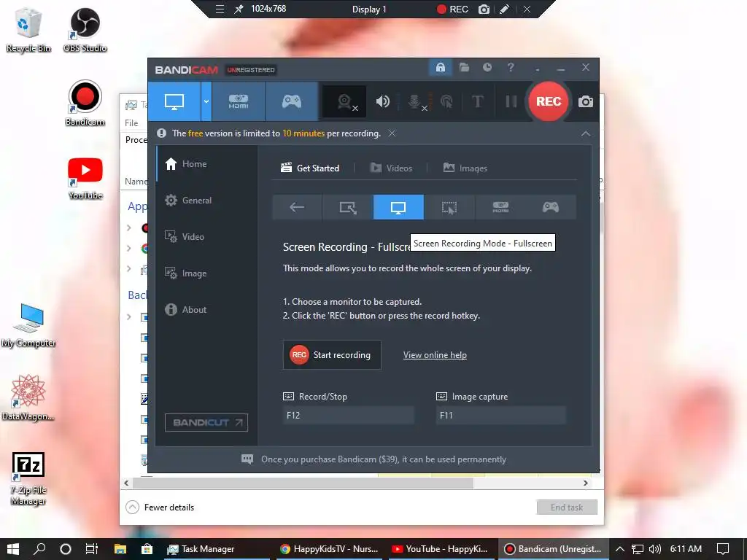Click the back arrow mode button
This screenshot has width=747, height=560.
click(x=297, y=207)
